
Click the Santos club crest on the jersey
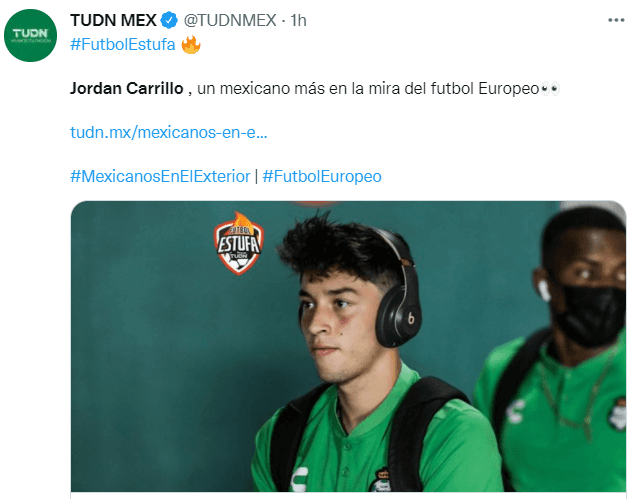[380, 481]
